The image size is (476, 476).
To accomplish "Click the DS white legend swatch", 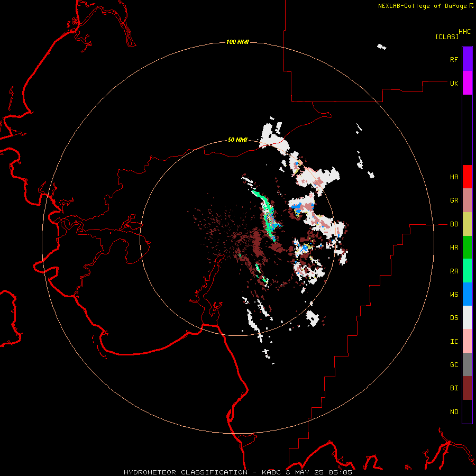I will pyautogui.click(x=467, y=317).
